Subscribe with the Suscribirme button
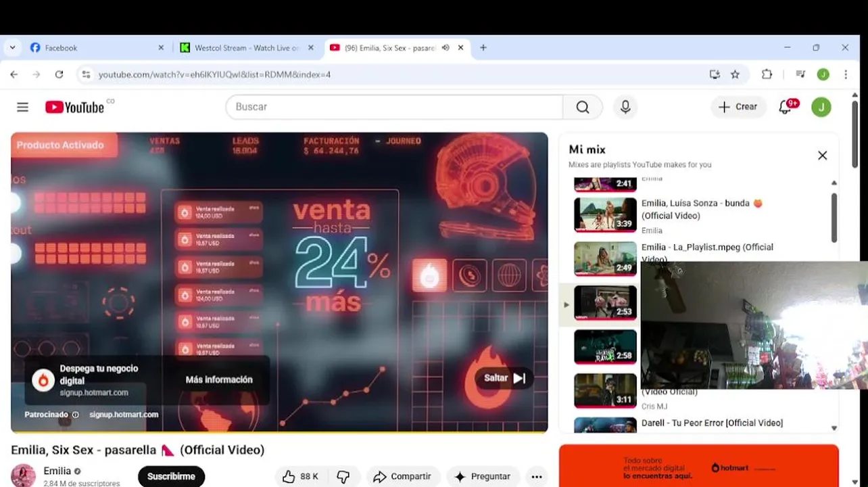The image size is (868, 487). [171, 476]
